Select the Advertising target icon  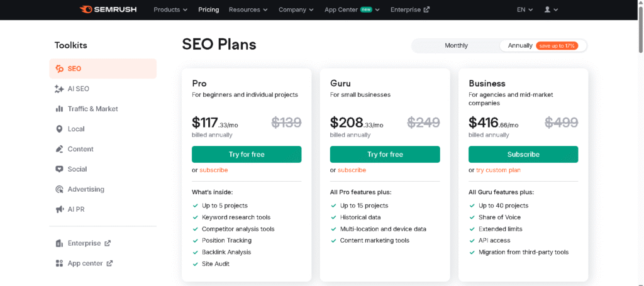click(59, 189)
